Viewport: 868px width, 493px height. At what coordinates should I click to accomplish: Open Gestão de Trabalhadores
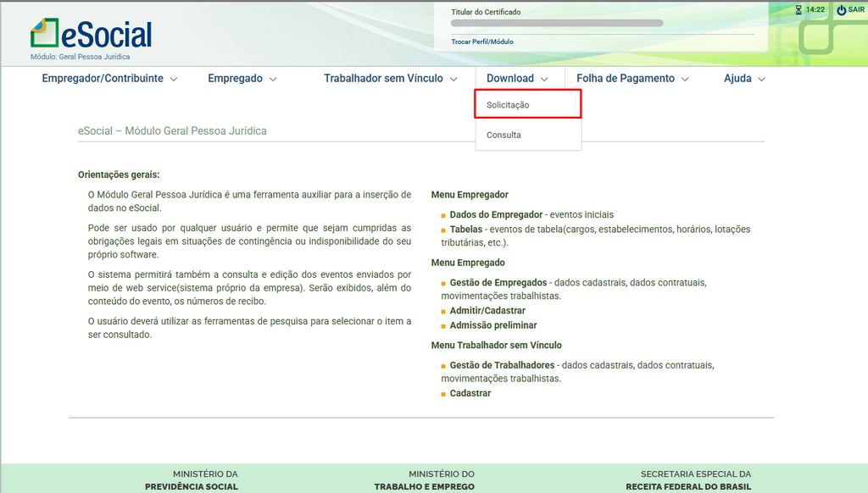point(502,365)
